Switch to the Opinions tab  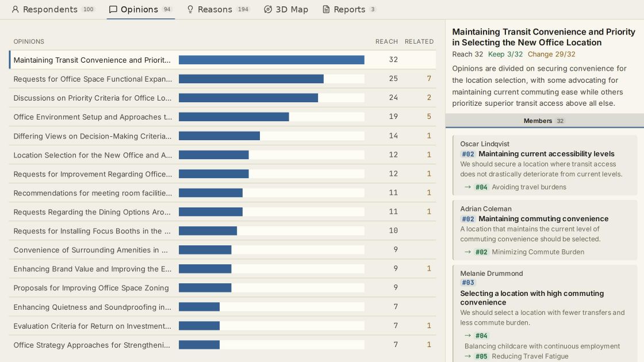[x=140, y=9]
